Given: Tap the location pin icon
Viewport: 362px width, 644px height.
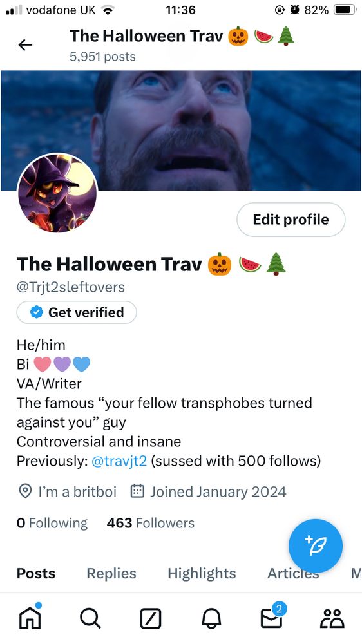Looking at the screenshot, I should click(26, 491).
